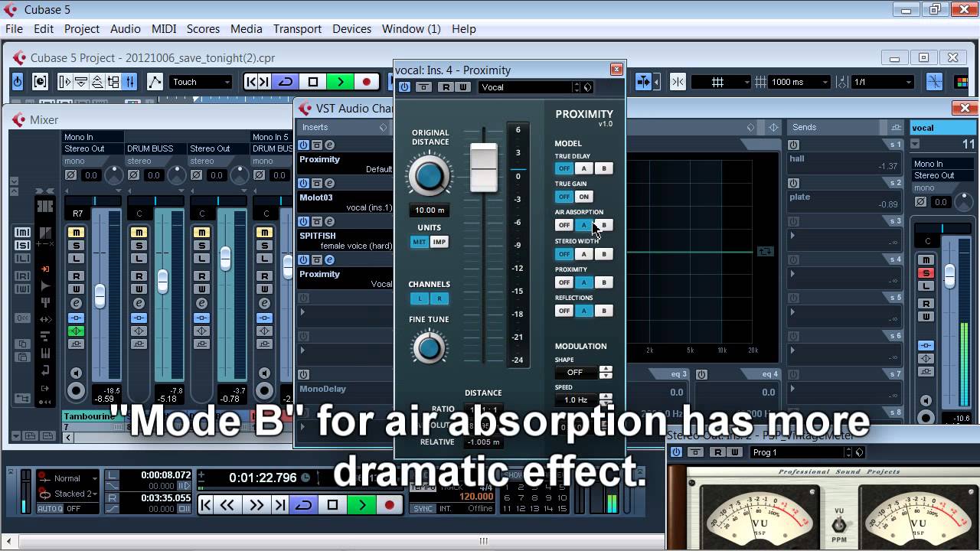Click the automation curve icon in project toolbar
This screenshot has height=551, width=980.
point(155,81)
